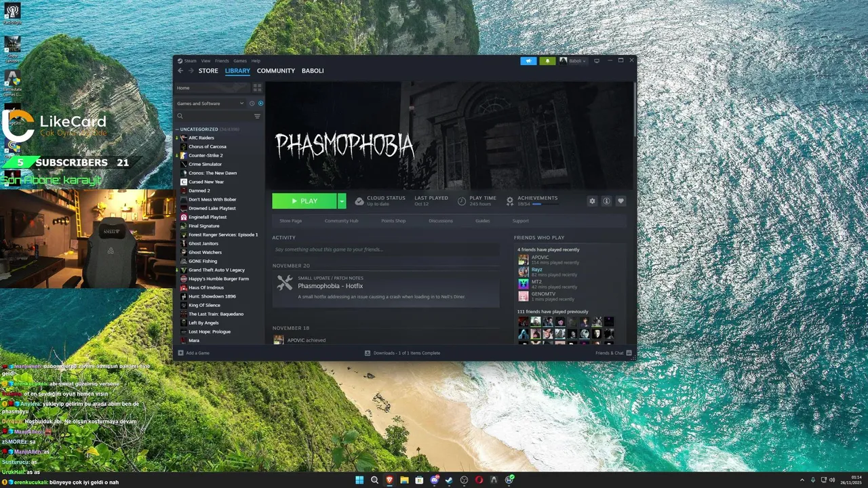Open Opera browser on taskbar
Screen dimensions: 868x488
point(479,480)
